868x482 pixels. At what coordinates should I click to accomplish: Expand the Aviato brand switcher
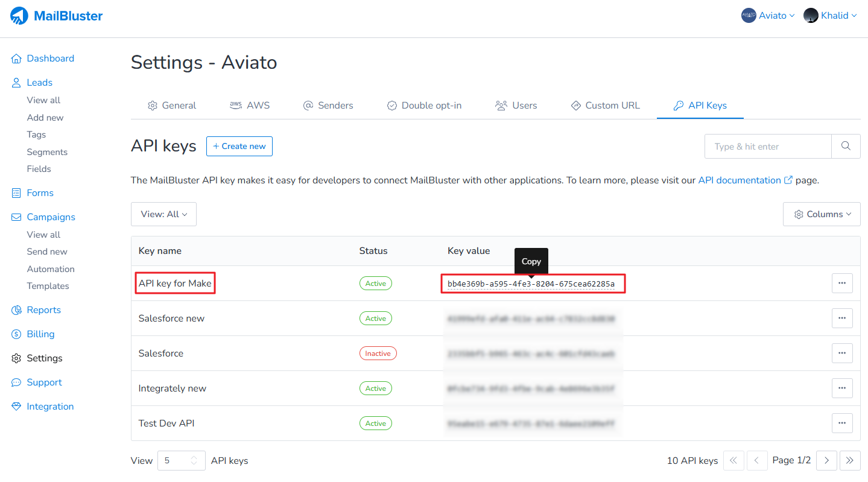tap(768, 16)
